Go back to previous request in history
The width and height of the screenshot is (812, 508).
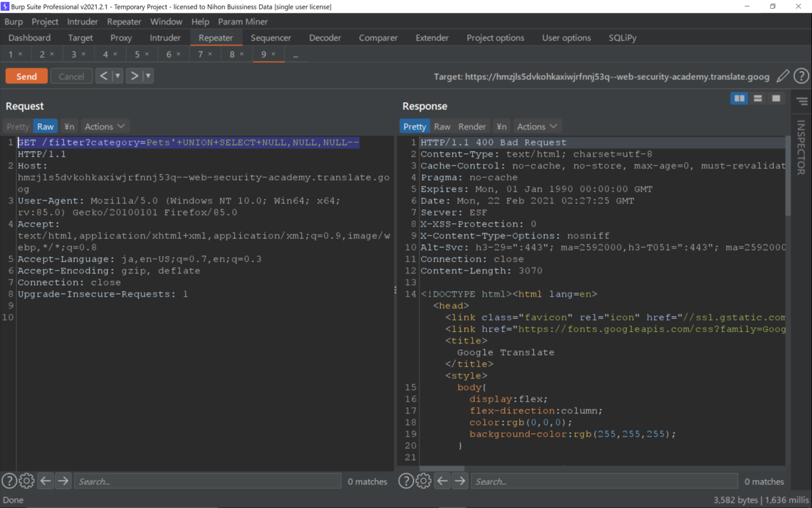tap(104, 76)
